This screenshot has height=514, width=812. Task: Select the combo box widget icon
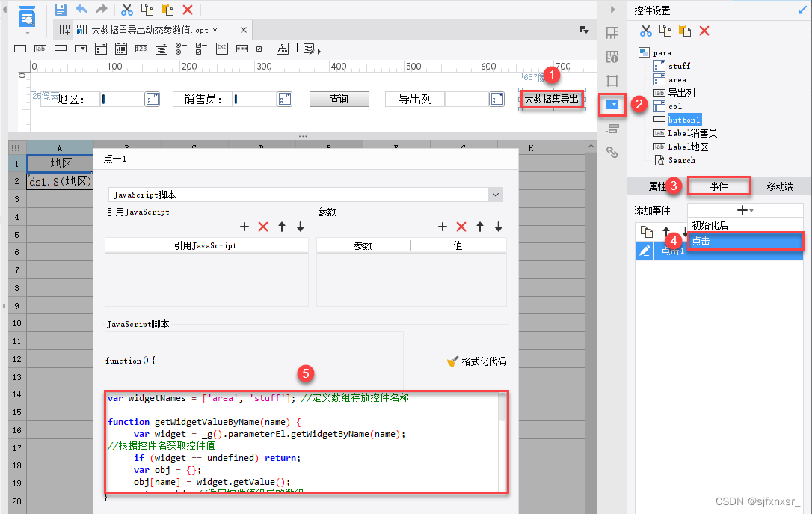81,49
